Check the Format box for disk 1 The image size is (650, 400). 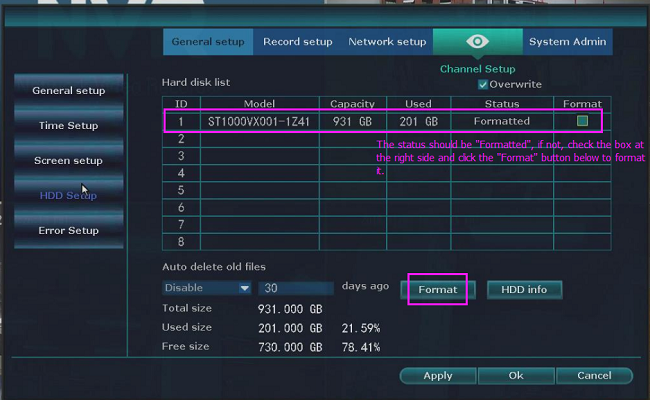(582, 121)
